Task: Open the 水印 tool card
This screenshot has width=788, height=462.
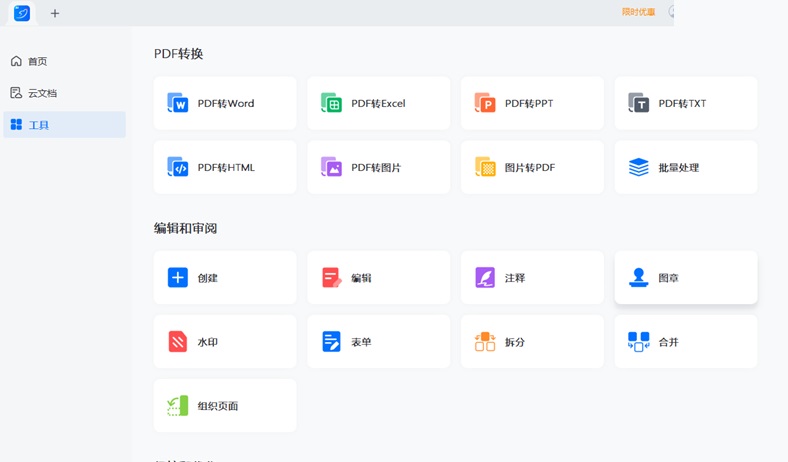Action: coord(225,341)
